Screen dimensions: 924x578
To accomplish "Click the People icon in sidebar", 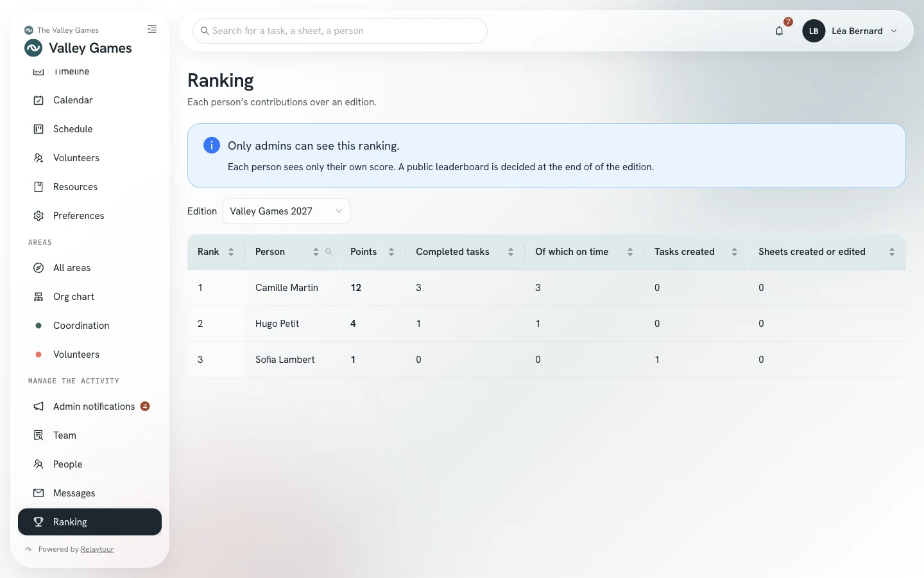I will pyautogui.click(x=38, y=464).
